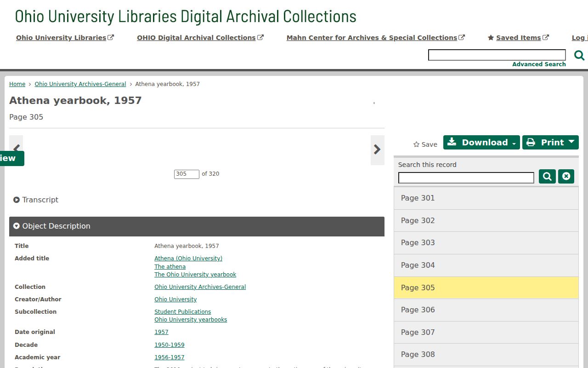The width and height of the screenshot is (588, 368).
Task: Click the page number box showing 305
Action: [x=187, y=174]
